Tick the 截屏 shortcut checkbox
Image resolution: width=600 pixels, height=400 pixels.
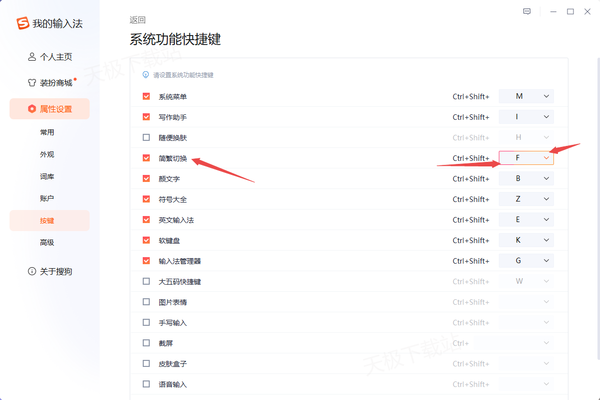[147, 343]
